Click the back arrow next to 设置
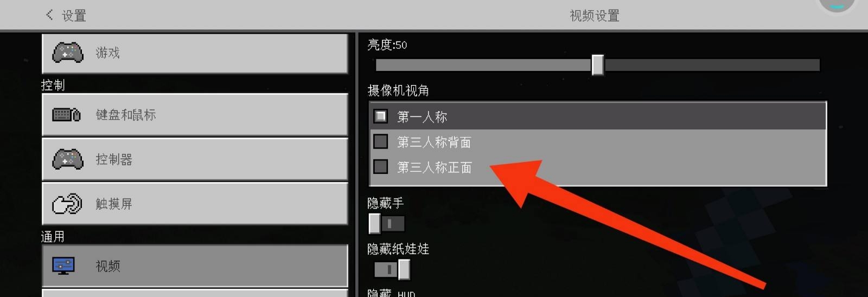 point(49,15)
